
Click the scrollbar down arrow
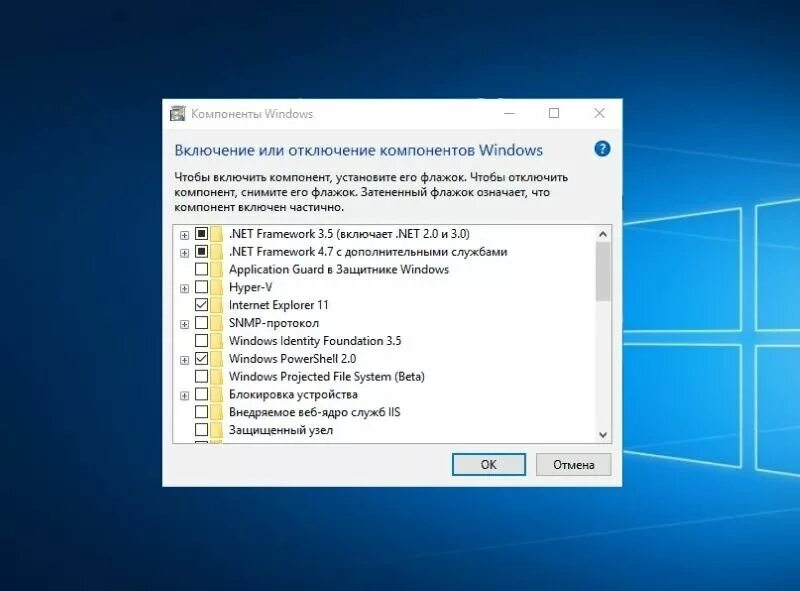click(603, 435)
